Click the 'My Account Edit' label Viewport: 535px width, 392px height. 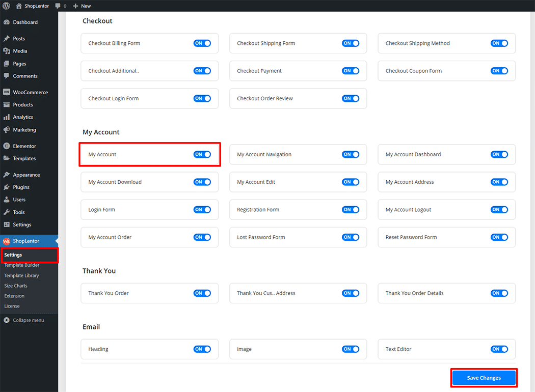point(256,182)
